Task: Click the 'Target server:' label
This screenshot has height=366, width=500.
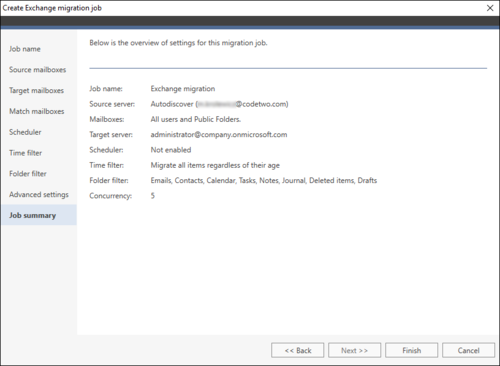Action: [111, 135]
